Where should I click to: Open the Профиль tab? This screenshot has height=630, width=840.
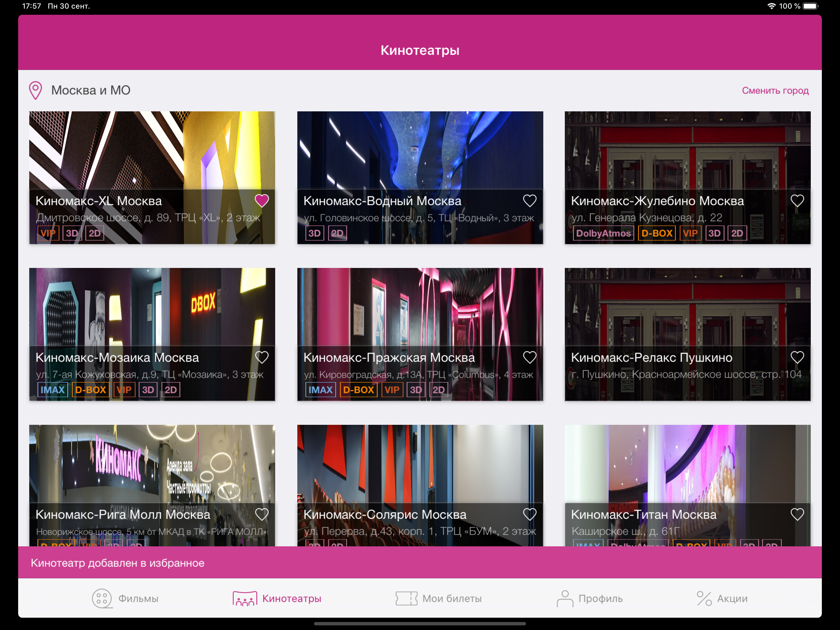coord(590,598)
